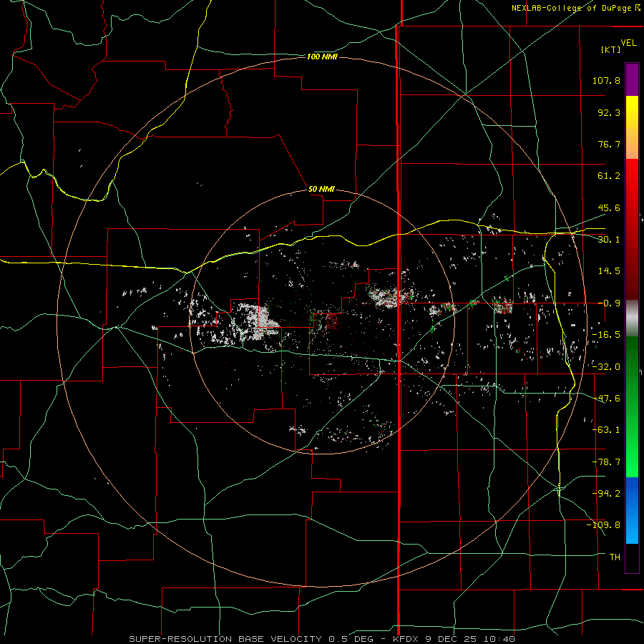
Task: Click the -47.6 legend value
Action: pos(606,399)
